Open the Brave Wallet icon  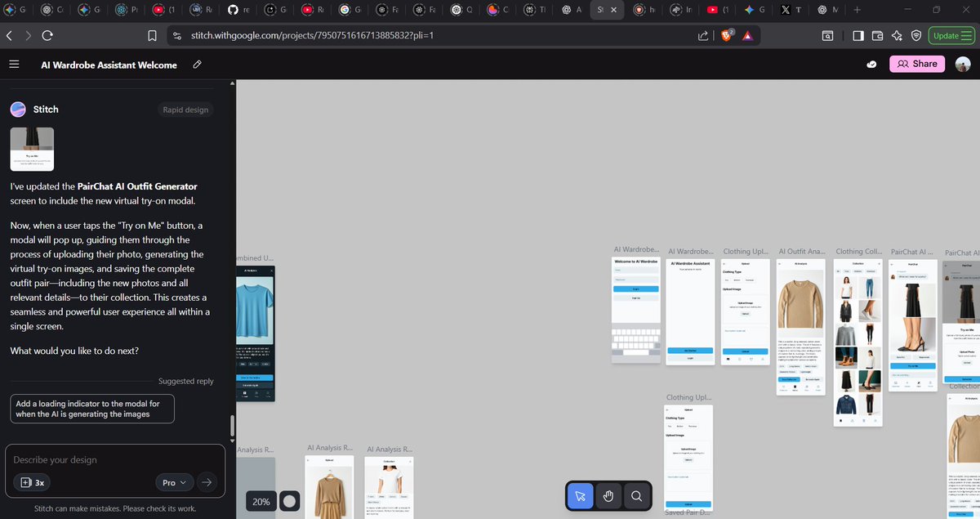pos(878,36)
